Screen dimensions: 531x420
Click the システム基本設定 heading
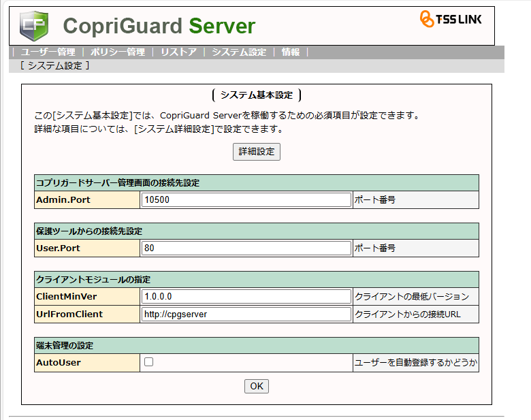click(257, 95)
